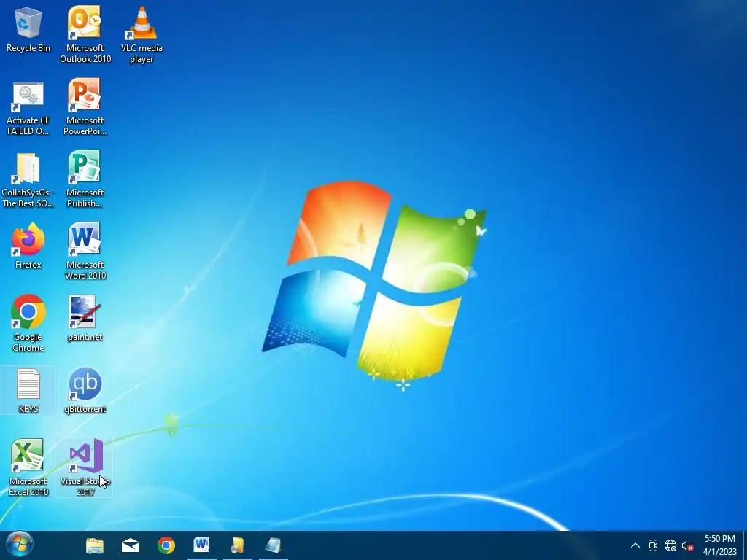The width and height of the screenshot is (747, 560).
Task: Click the notepad-like taskbar app icon
Action: click(274, 545)
